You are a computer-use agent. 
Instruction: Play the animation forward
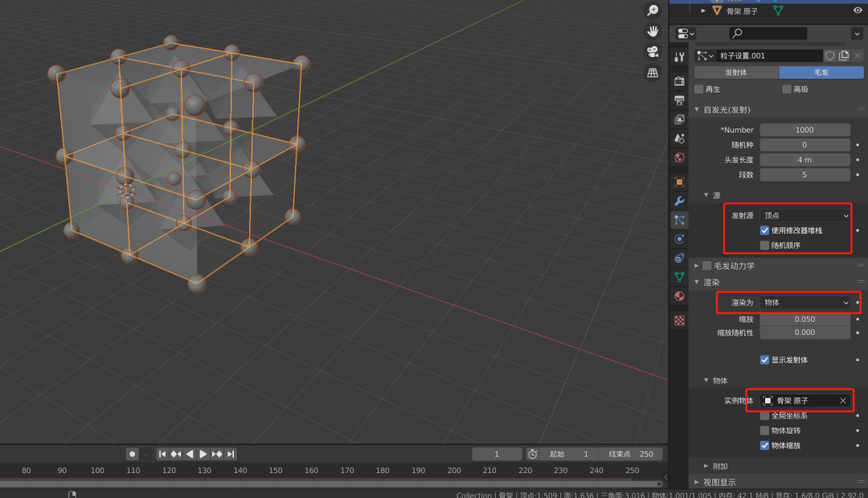(203, 454)
